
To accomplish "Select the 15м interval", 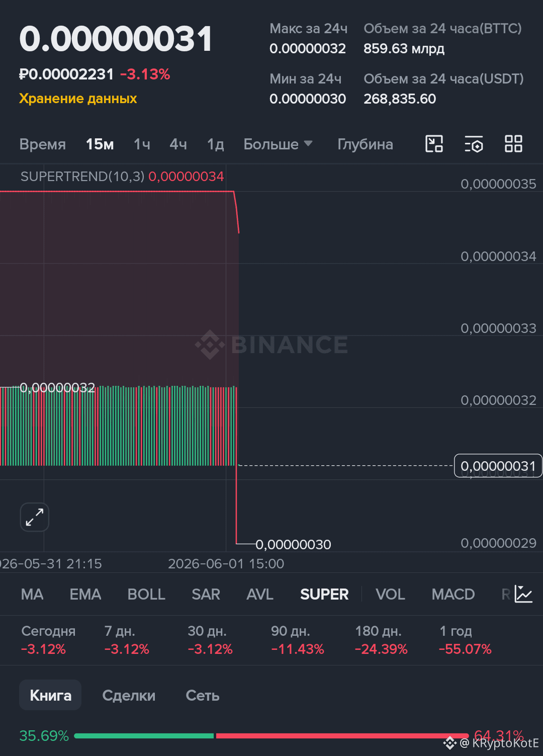I will click(x=100, y=144).
